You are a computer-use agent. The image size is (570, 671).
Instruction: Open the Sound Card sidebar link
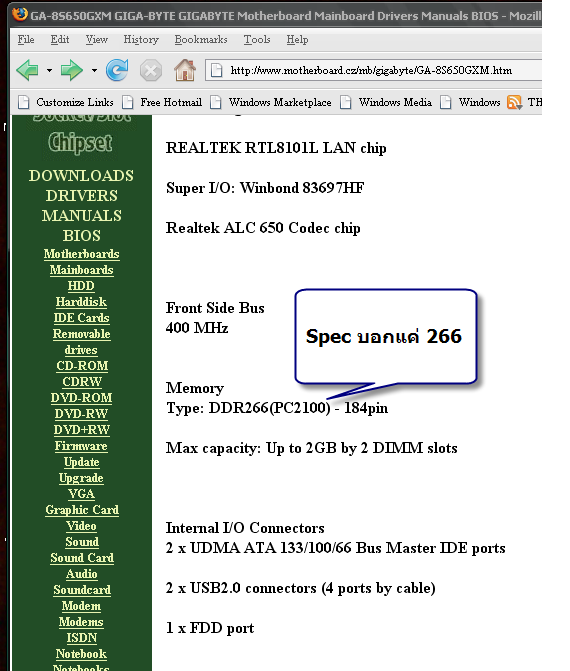pos(82,558)
